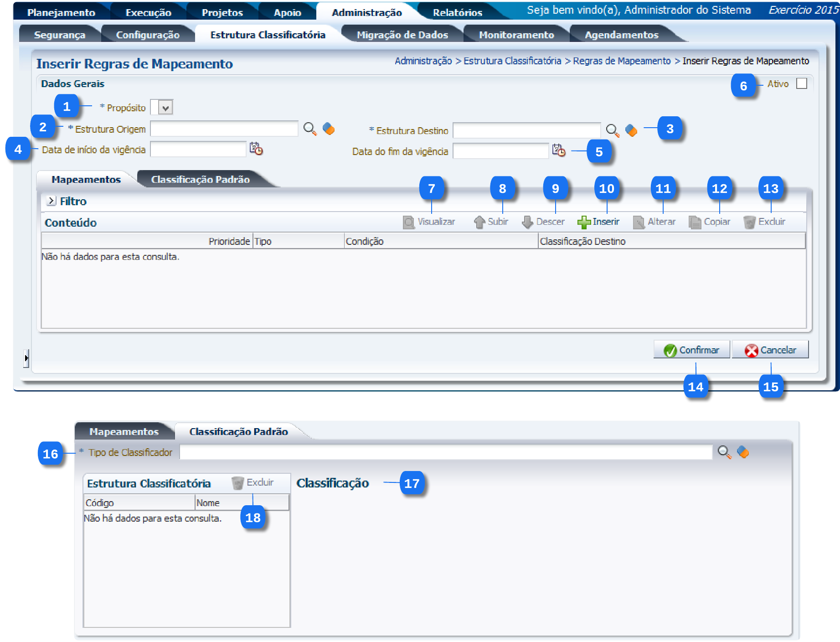Click the search magnifier beside Estrutura Origem
This screenshot has height=642, width=840.
[309, 129]
